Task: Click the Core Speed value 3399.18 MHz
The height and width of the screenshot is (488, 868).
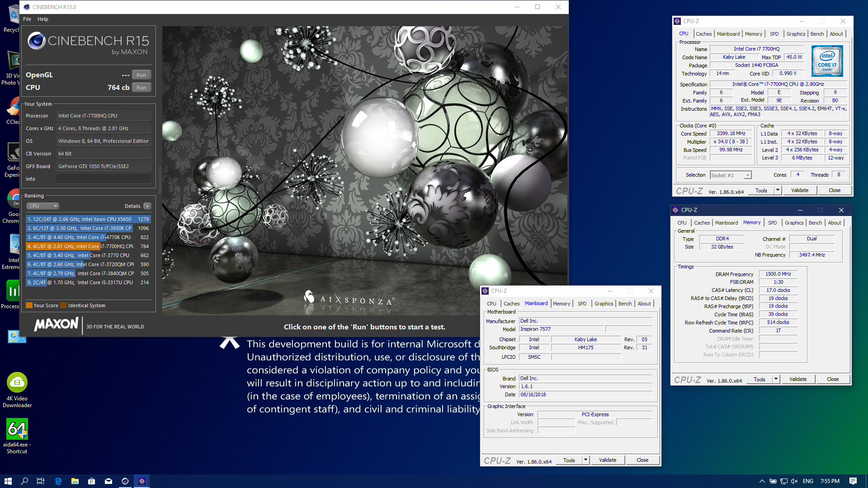Action: pyautogui.click(x=731, y=134)
